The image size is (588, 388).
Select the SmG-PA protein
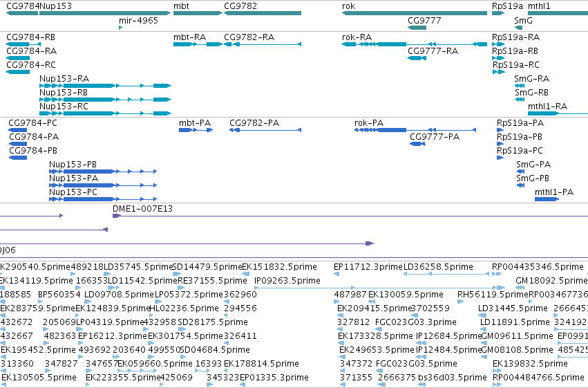[x=520, y=172]
